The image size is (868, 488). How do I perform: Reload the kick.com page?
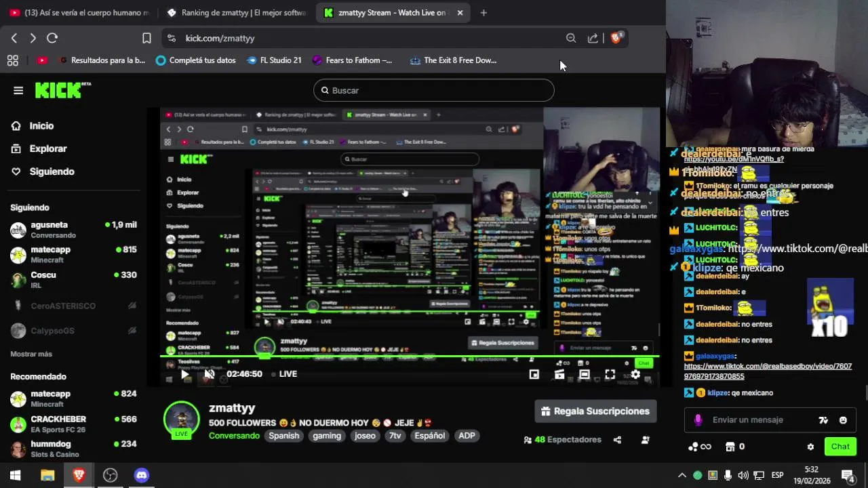point(52,38)
